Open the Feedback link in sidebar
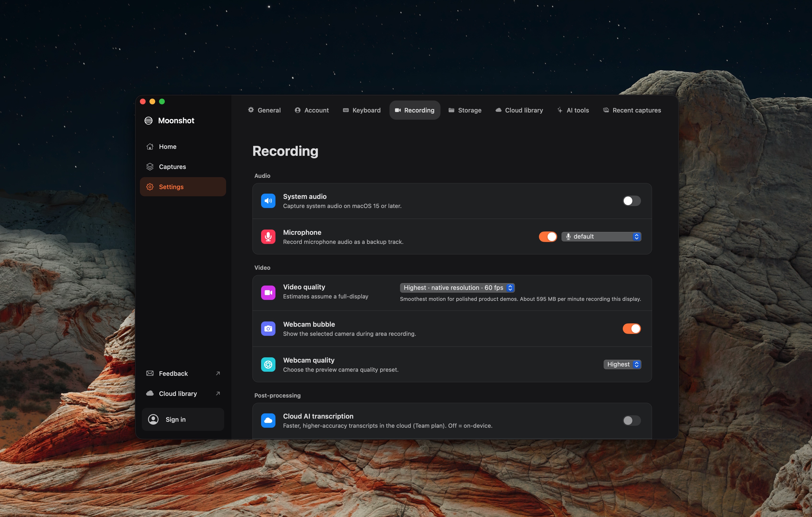This screenshot has width=812, height=517. [x=183, y=373]
